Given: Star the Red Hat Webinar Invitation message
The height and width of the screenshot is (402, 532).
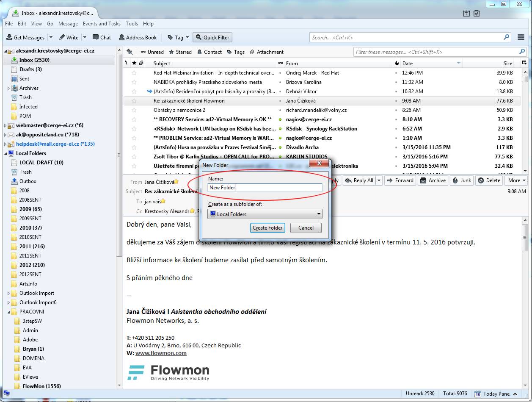Looking at the screenshot, I should pos(134,73).
